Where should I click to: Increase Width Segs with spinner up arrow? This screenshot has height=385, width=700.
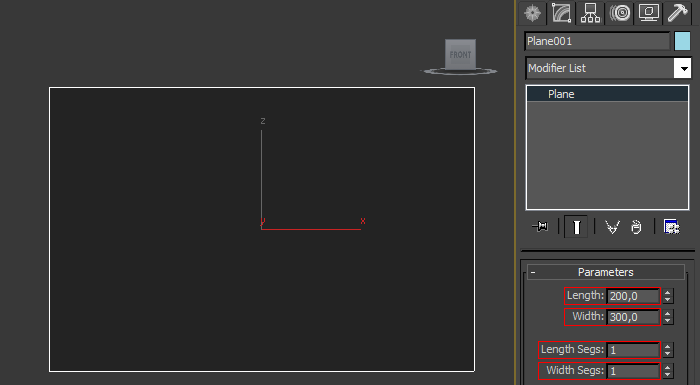coord(667,368)
